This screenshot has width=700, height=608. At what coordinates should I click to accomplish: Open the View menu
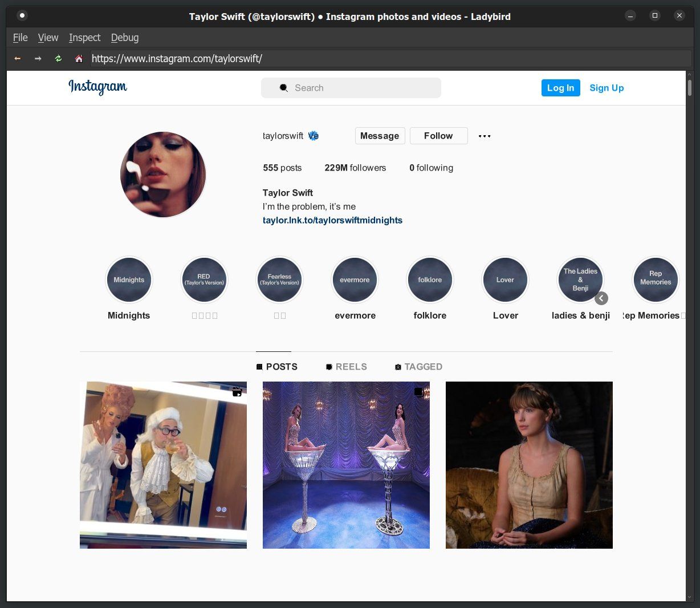pos(48,38)
